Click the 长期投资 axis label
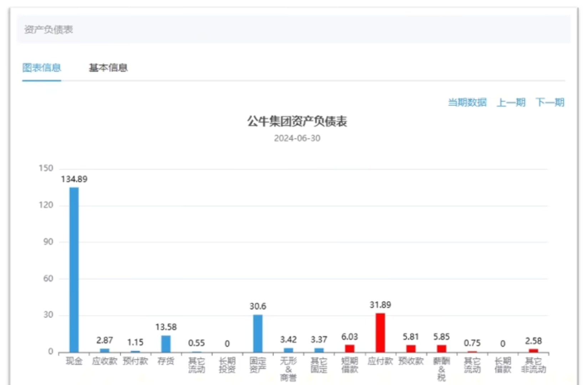The width and height of the screenshot is (588, 385). tap(227, 365)
